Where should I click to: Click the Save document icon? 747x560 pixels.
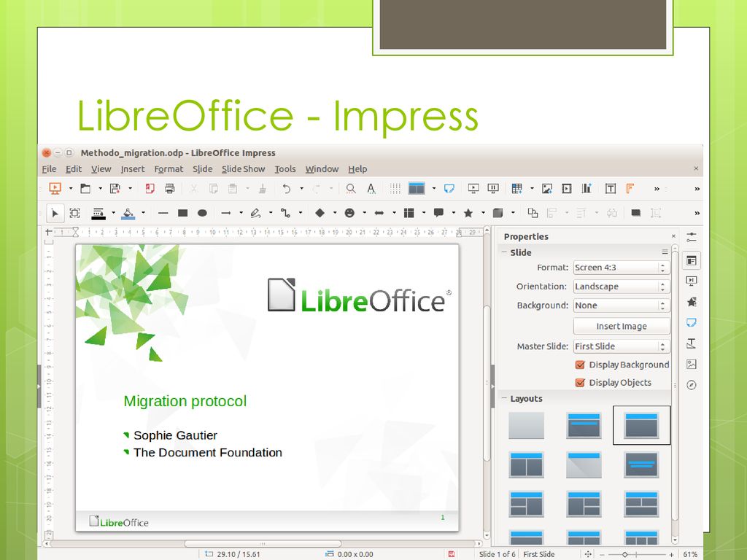click(115, 189)
